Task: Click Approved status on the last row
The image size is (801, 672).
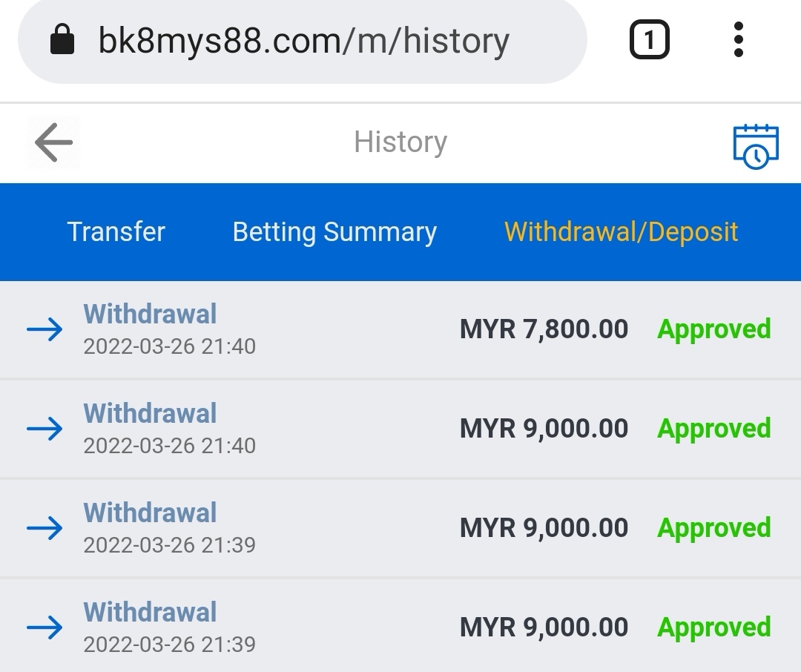Action: click(x=713, y=627)
